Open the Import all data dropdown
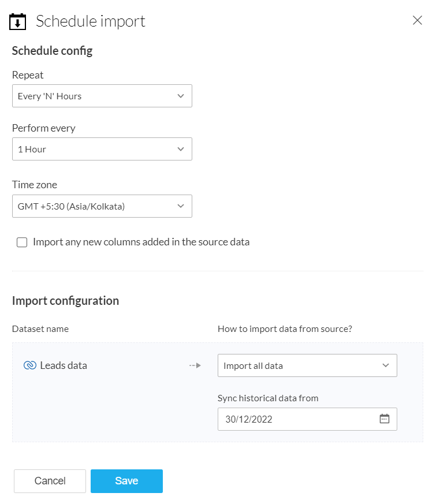 (x=307, y=365)
